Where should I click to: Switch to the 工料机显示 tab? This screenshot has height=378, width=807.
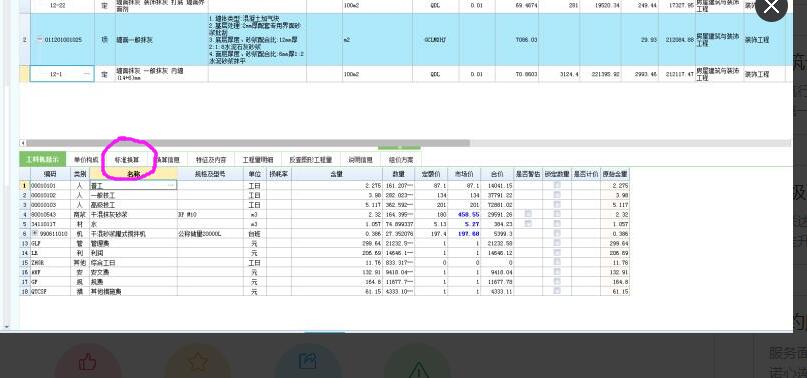click(43, 159)
